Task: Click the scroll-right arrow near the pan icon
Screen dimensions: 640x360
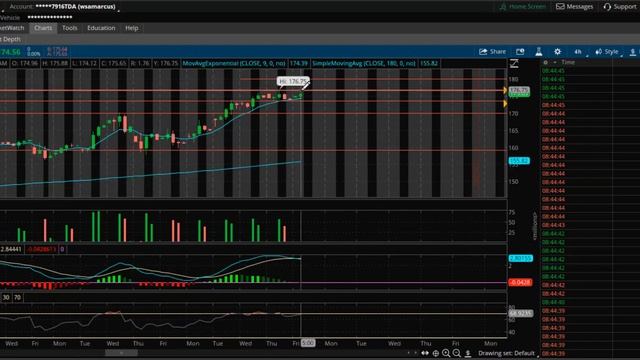Action: click(x=416, y=353)
